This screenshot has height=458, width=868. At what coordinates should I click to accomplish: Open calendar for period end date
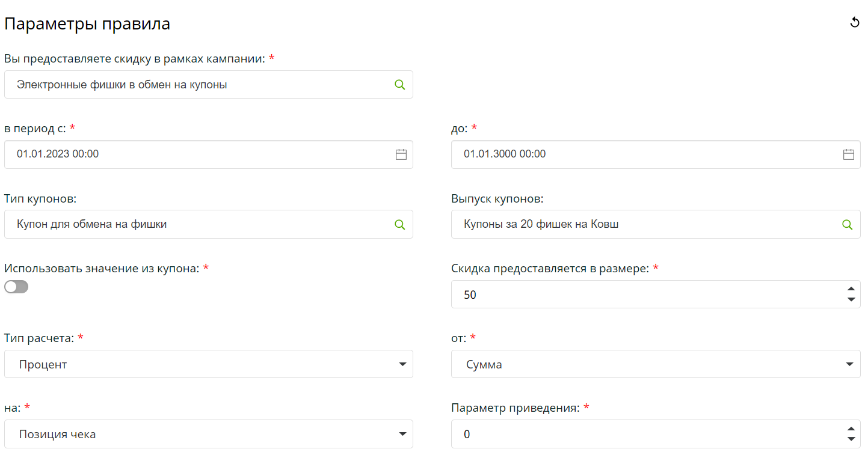[848, 154]
